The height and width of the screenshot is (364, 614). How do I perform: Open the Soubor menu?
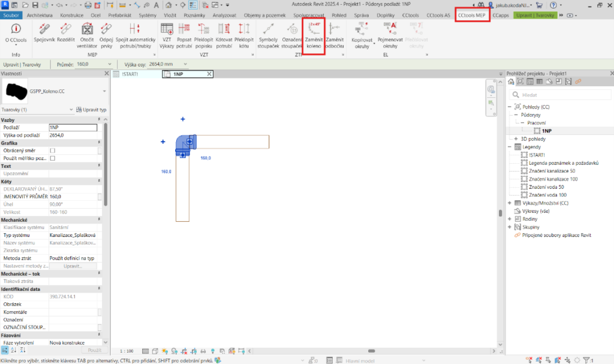click(x=11, y=15)
